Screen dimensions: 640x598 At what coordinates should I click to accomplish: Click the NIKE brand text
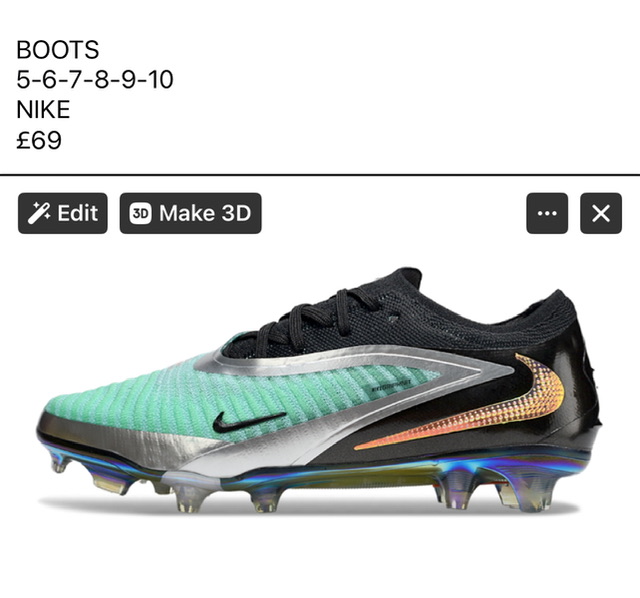(43, 110)
